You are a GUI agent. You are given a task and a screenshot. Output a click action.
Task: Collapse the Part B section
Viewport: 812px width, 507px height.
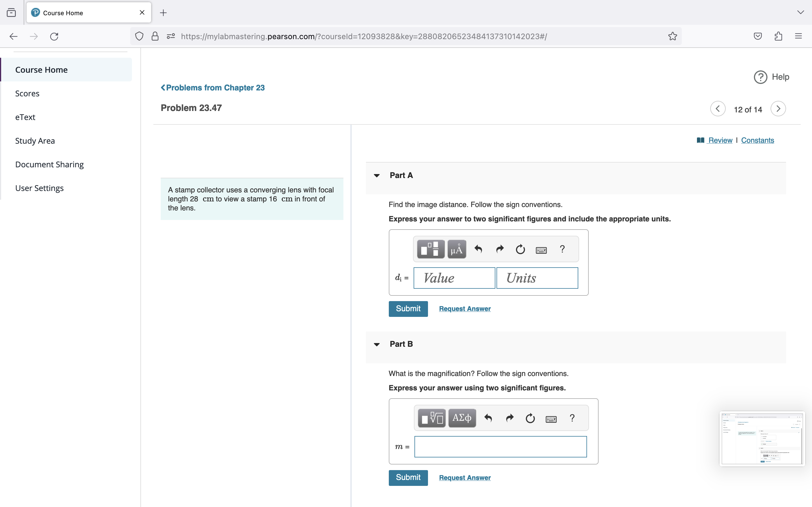[x=376, y=344]
